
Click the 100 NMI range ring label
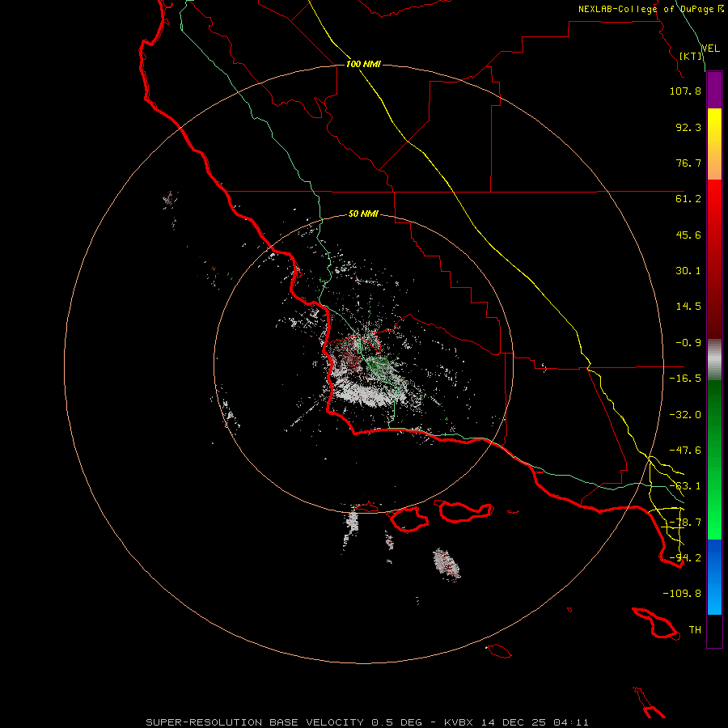[363, 64]
